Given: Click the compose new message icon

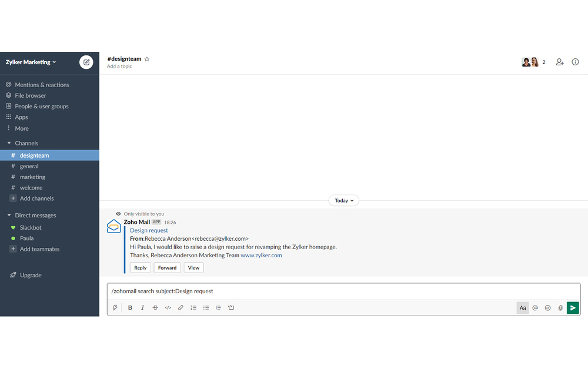Looking at the screenshot, I should click(x=86, y=62).
